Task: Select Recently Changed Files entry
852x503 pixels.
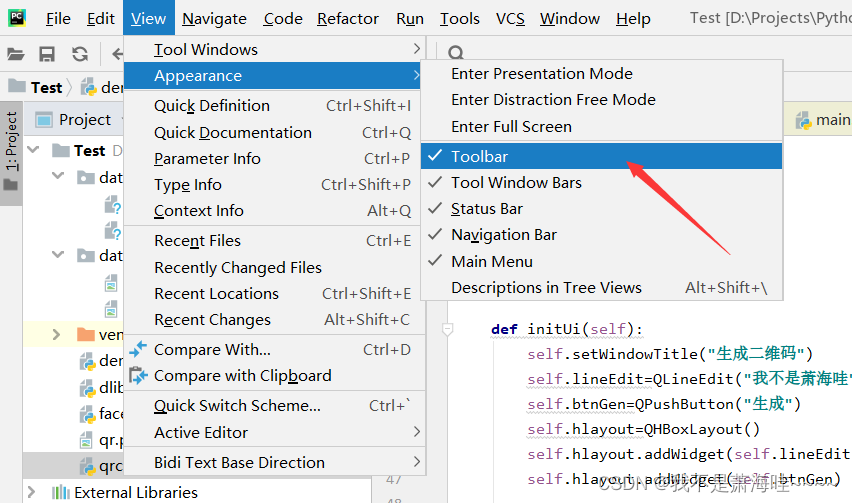Action: (274, 267)
